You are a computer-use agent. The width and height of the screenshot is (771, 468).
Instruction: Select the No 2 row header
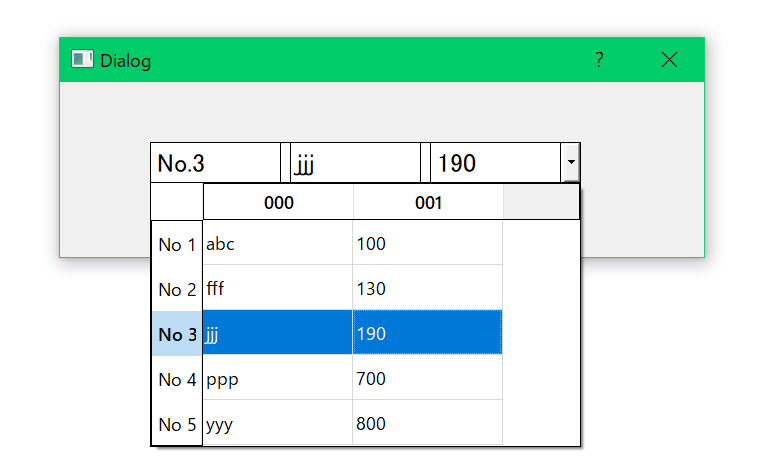click(177, 289)
